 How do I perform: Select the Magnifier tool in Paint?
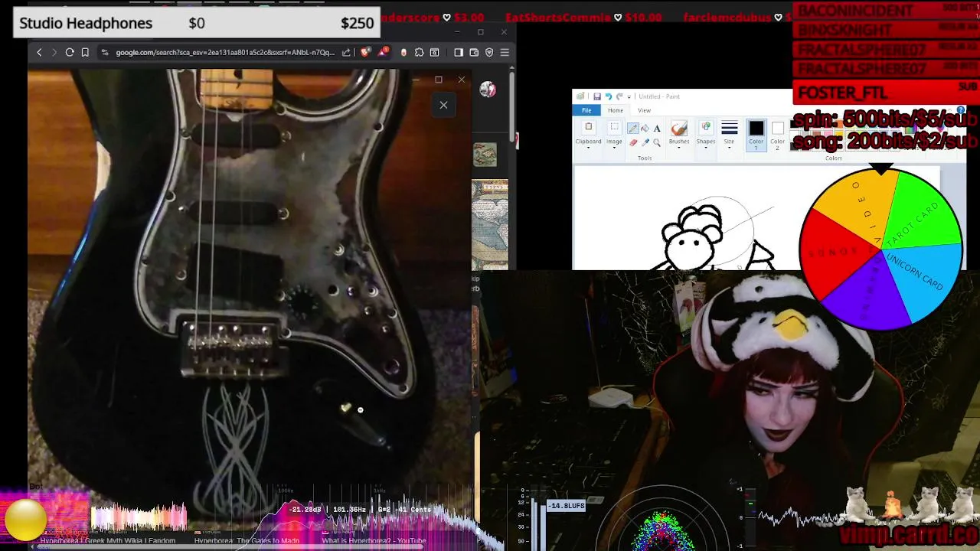(656, 142)
